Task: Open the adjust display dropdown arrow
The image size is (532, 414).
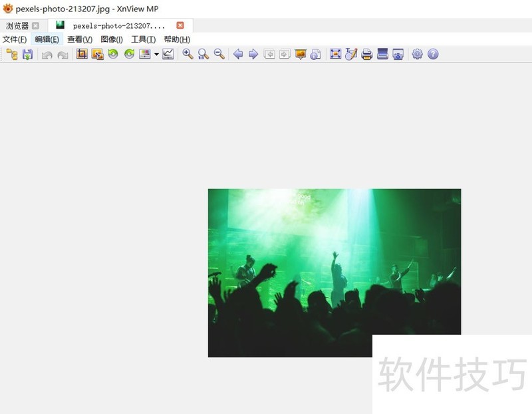Action: coord(155,55)
